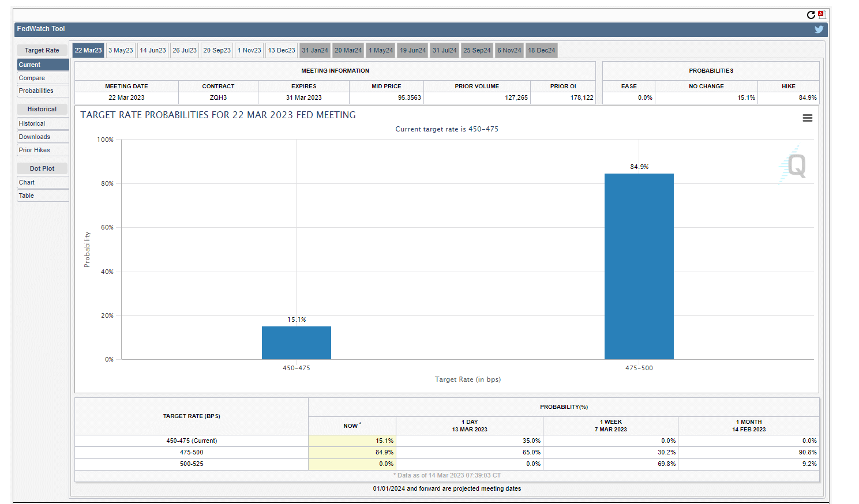This screenshot has width=859, height=504.
Task: Share the FedWatch Tool on Twitter
Action: (x=819, y=29)
